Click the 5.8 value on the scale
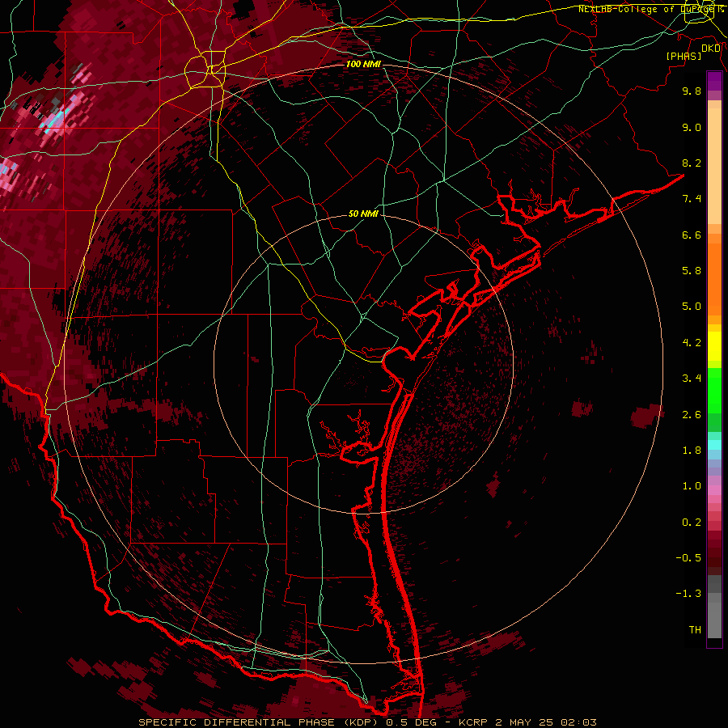Viewport: 728px width, 728px height. click(692, 271)
